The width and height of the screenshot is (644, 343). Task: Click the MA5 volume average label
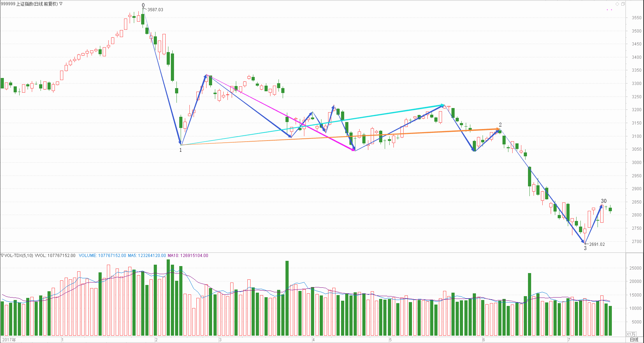coord(147,256)
